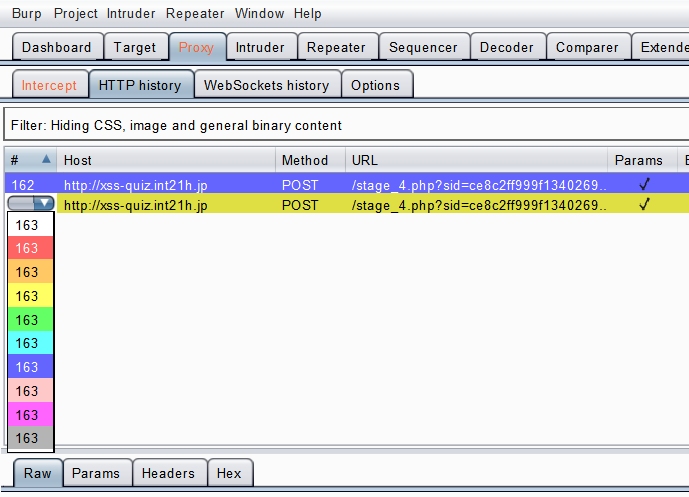Open the Extender tab
Image resolution: width=689 pixels, height=497 pixels.
pyautogui.click(x=661, y=47)
